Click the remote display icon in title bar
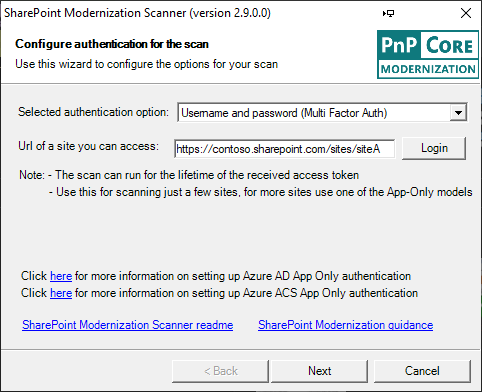Screen dimensions: 482x392 pos(388,13)
